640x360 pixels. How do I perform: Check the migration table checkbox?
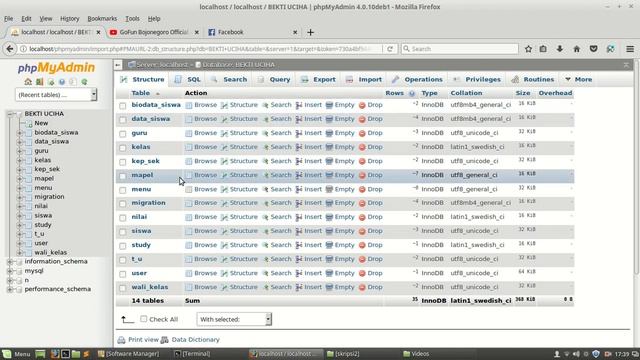point(122,204)
